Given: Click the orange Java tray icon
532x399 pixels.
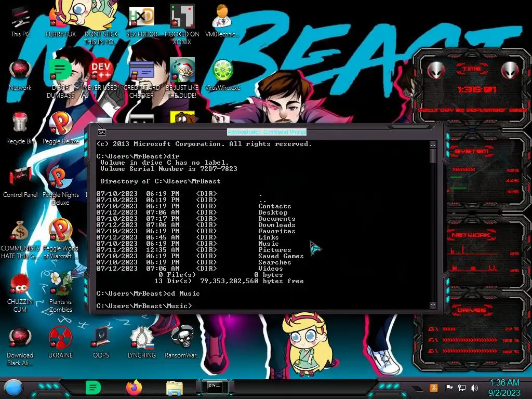Looking at the screenshot, I should (x=434, y=388).
